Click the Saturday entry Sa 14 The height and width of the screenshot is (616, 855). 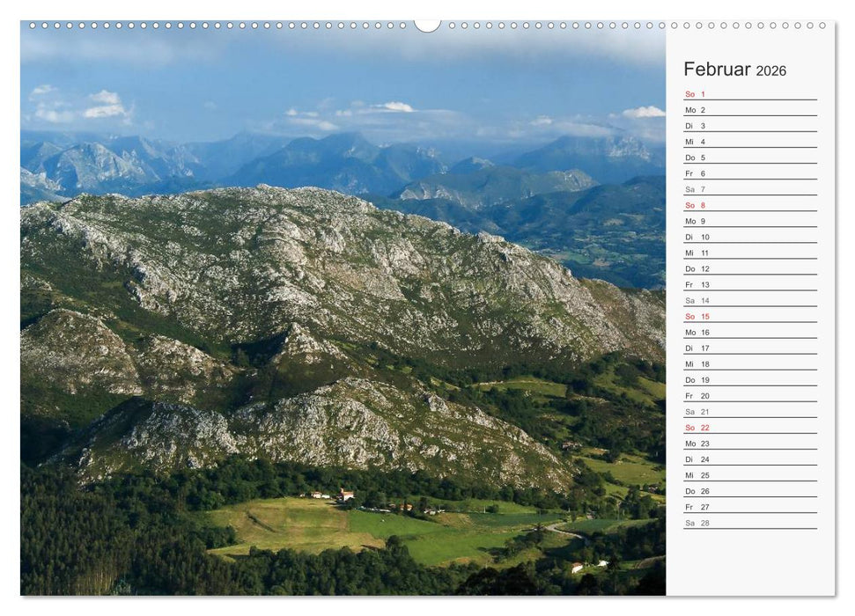[694, 301]
